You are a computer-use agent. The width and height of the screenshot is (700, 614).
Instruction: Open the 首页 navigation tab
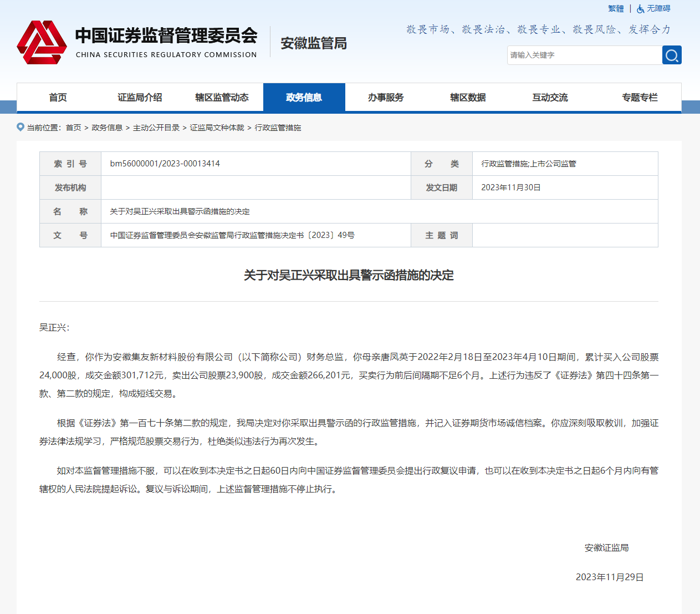coord(58,97)
